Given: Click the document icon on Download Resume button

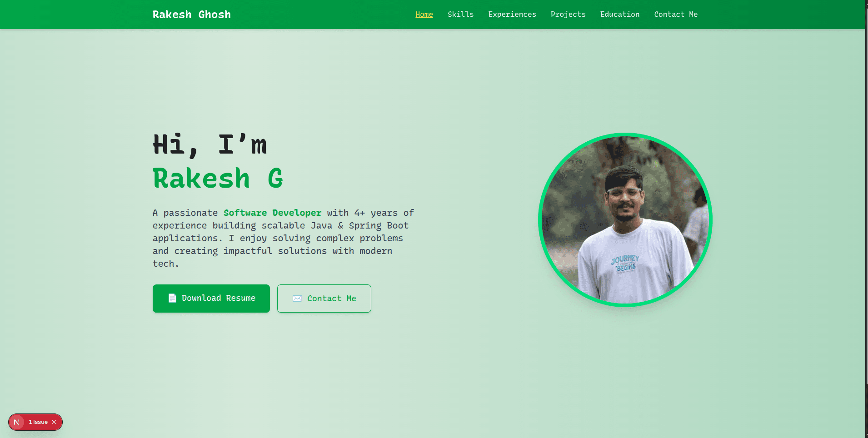Looking at the screenshot, I should (172, 298).
